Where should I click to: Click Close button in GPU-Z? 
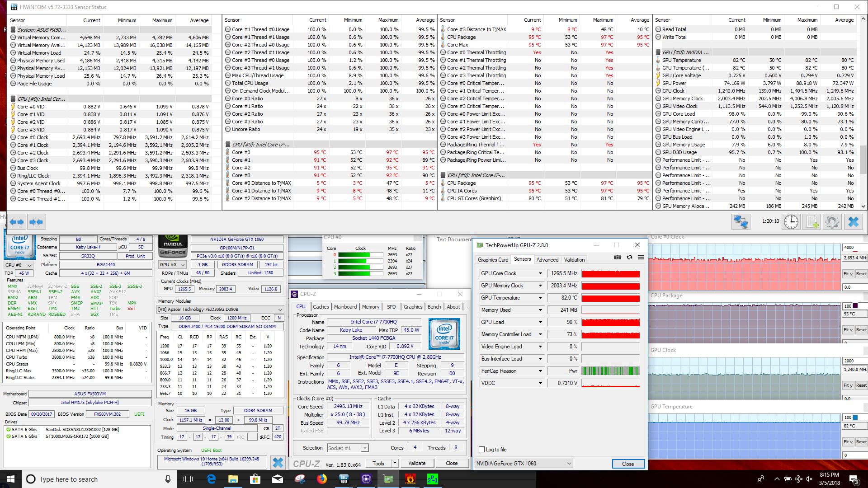pyautogui.click(x=627, y=464)
